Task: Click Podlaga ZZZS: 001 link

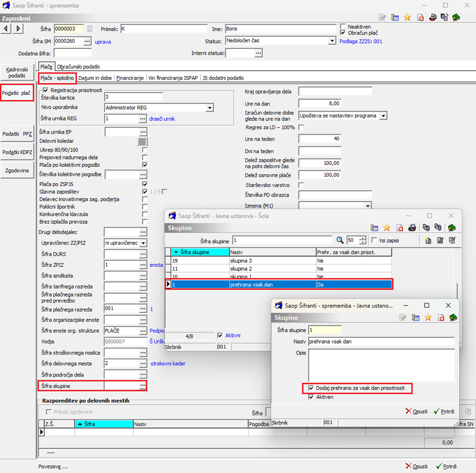Action: tap(361, 41)
